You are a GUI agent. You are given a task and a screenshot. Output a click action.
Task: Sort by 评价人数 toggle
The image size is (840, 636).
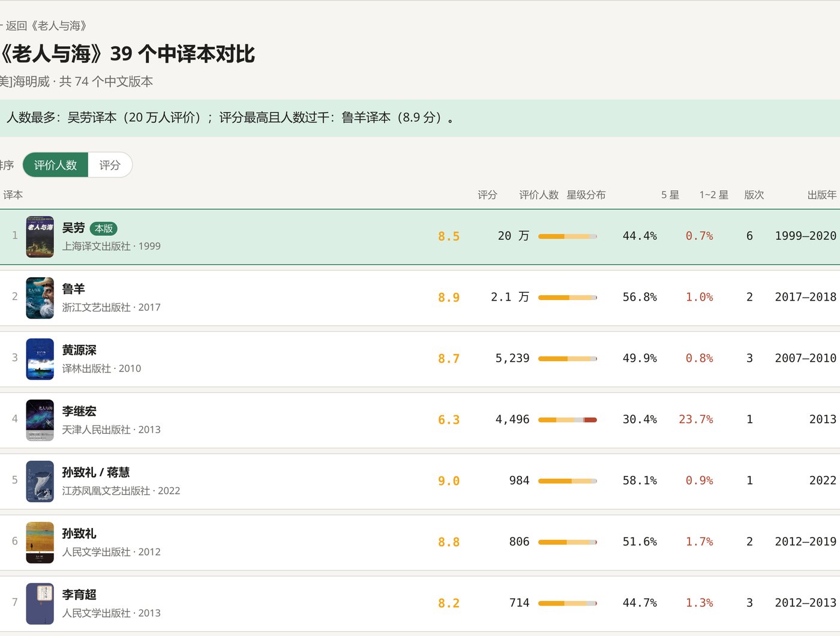tap(56, 165)
